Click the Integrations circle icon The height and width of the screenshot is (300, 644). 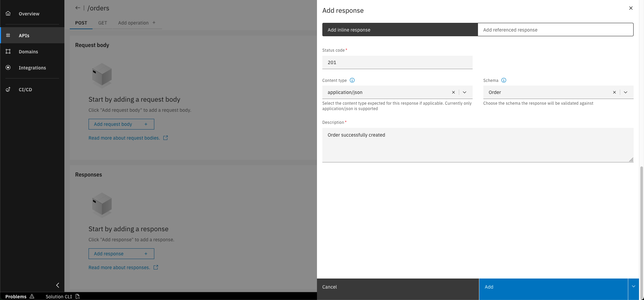(x=8, y=67)
